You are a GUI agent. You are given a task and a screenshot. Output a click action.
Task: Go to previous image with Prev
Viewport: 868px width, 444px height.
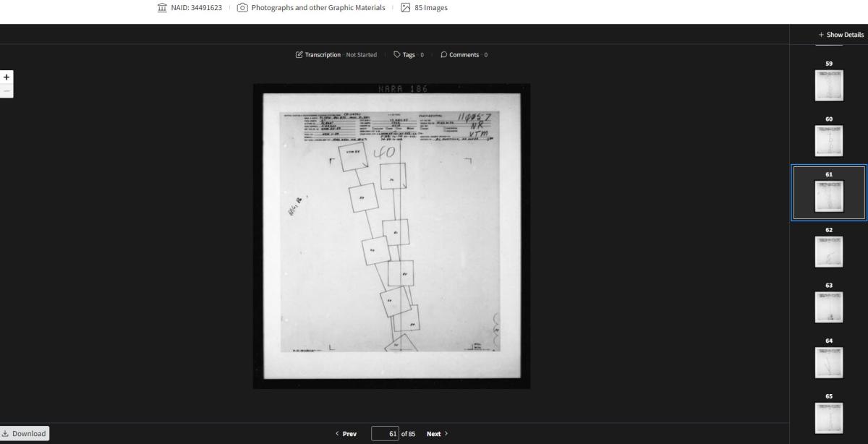[346, 434]
